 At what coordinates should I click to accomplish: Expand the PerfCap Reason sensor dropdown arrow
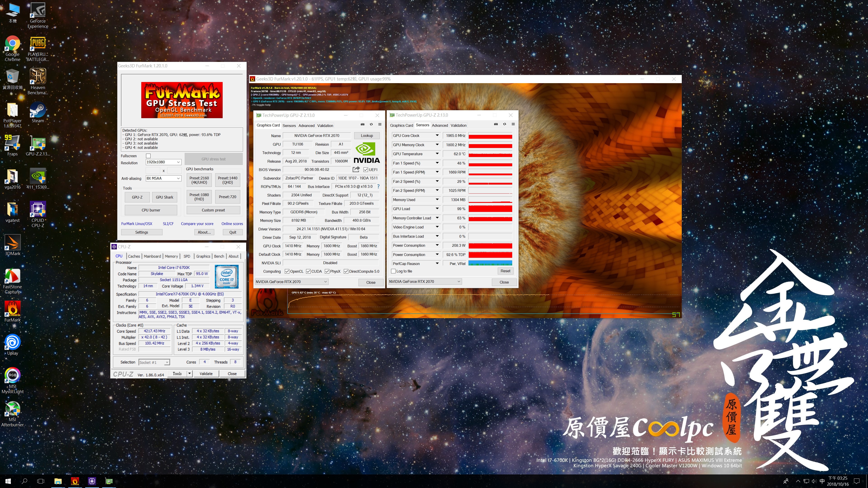tap(437, 263)
